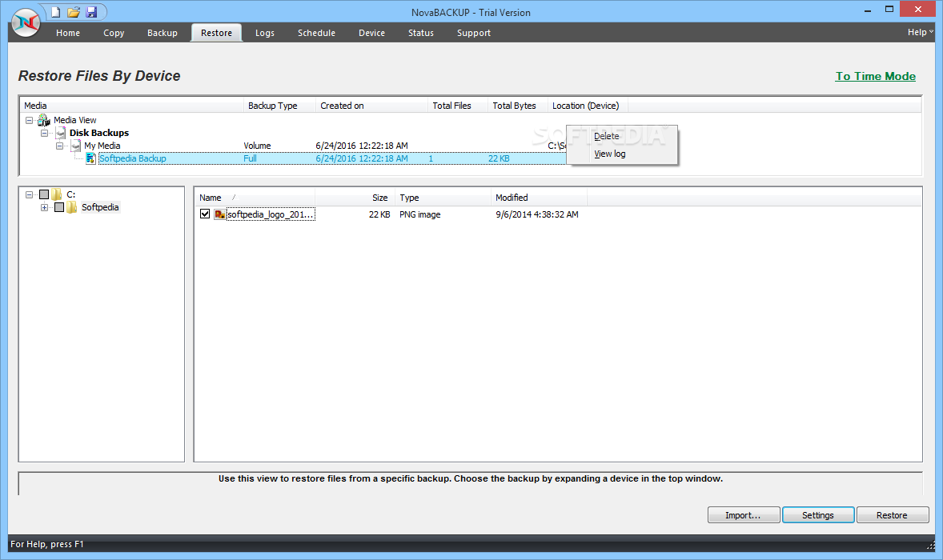This screenshot has height=560, width=943.
Task: Open the Help dropdown menu
Action: [x=920, y=33]
